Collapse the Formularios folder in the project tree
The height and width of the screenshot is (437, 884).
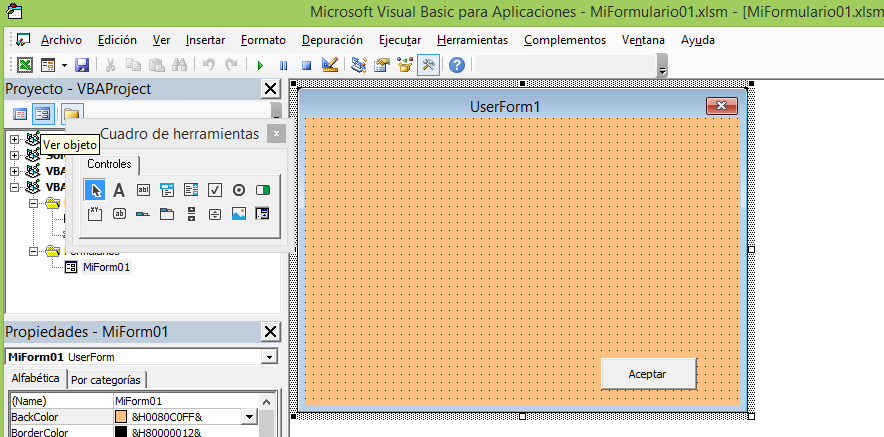(34, 251)
